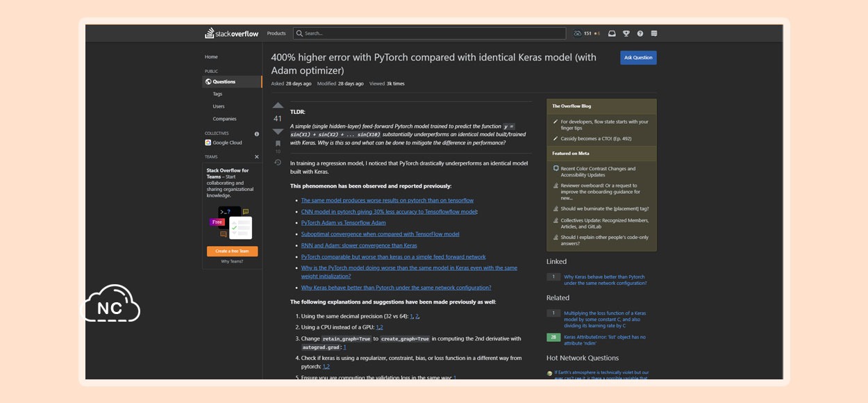Click 'The Overflow Blog' heading
868x403 pixels.
571,106
